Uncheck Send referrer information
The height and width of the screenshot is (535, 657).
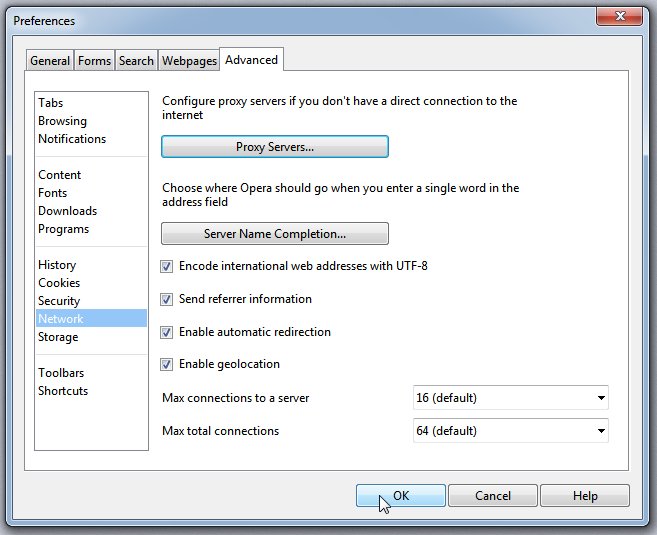click(166, 299)
